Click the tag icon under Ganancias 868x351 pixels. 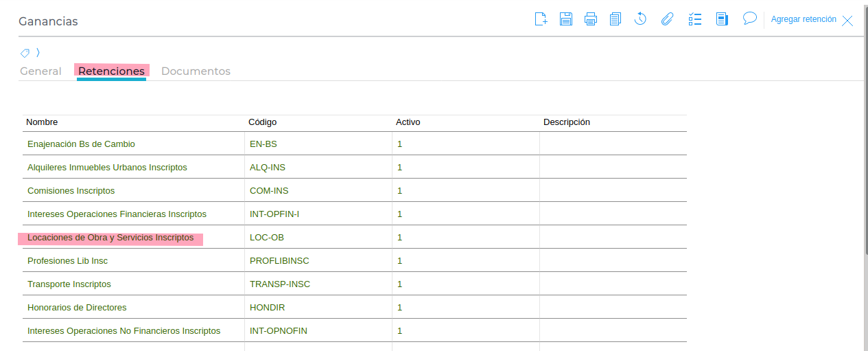[x=25, y=53]
